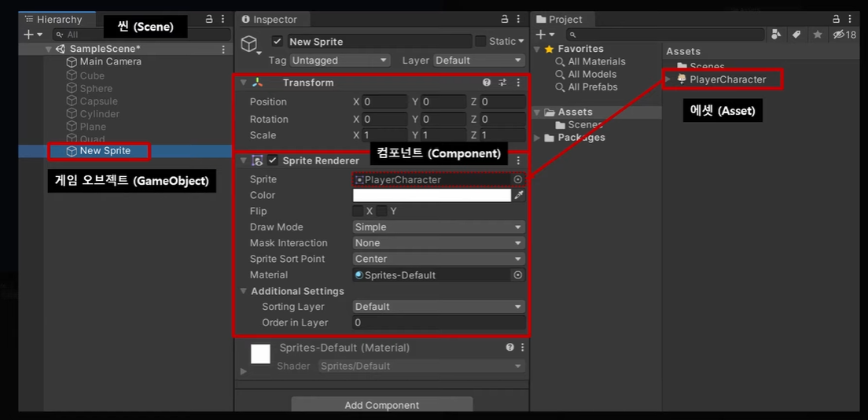The height and width of the screenshot is (420, 868).
Task: Toggle the New Sprite active checkbox
Action: pyautogui.click(x=278, y=41)
